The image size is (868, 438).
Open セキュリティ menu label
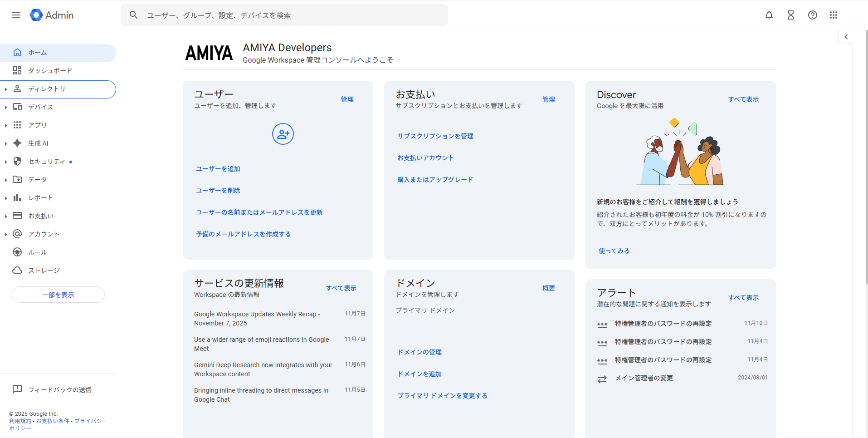[47, 162]
